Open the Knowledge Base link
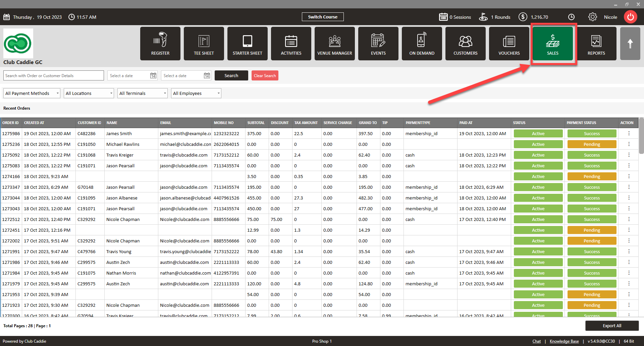This screenshot has width=644, height=346. [x=564, y=341]
